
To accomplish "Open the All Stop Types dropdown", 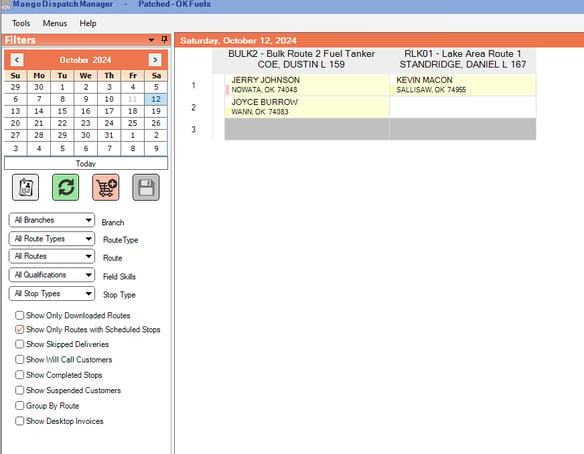I will pyautogui.click(x=52, y=294).
